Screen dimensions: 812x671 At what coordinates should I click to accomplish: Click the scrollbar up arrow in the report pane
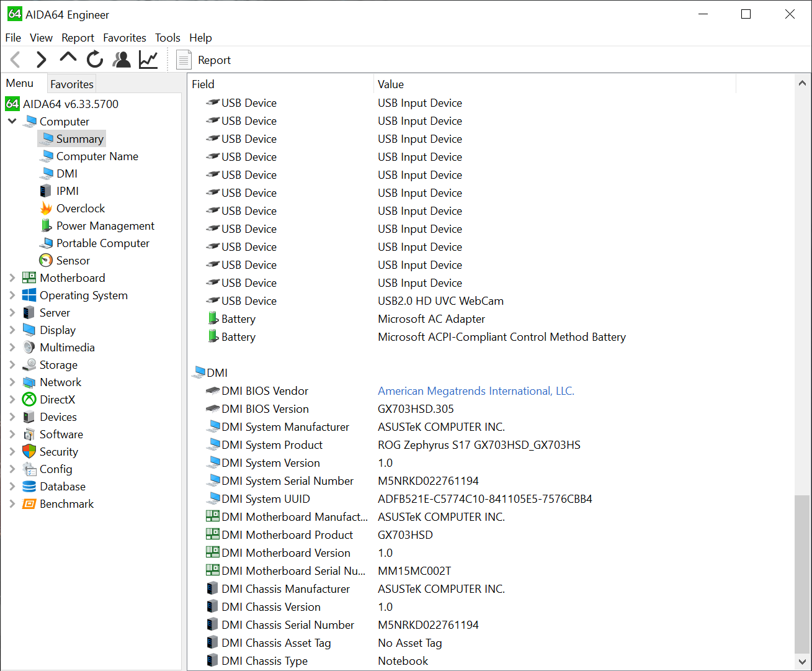click(x=802, y=83)
